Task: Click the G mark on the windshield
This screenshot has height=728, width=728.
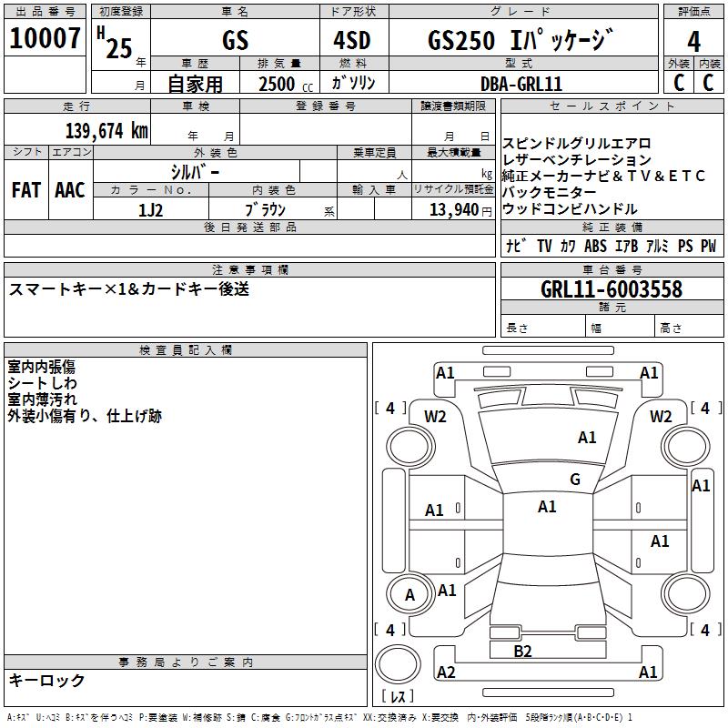Action: pyautogui.click(x=575, y=479)
